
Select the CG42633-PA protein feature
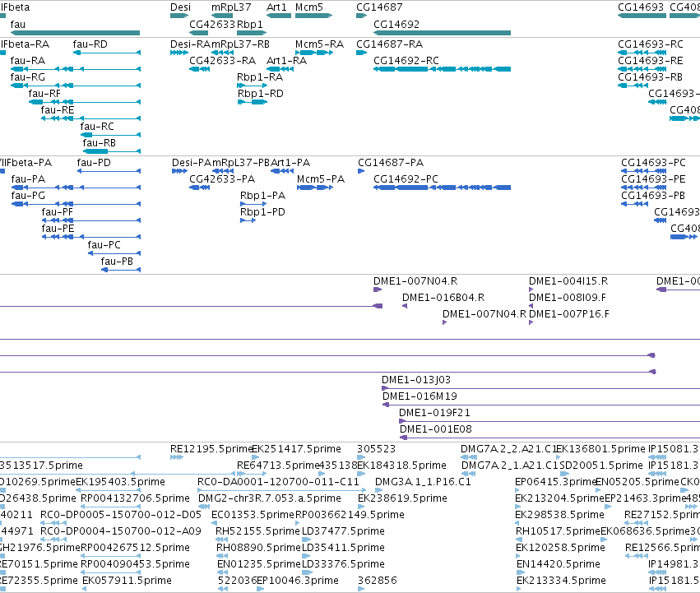pos(200,188)
